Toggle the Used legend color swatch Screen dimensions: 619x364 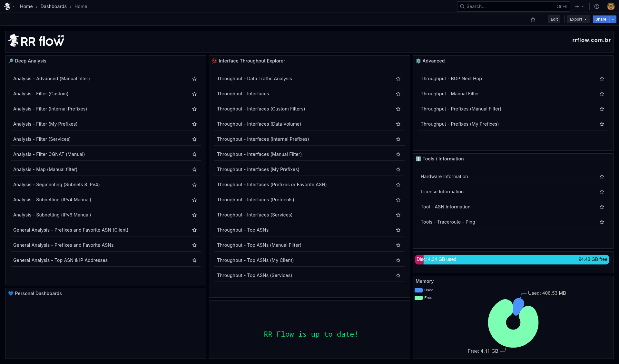(418, 290)
